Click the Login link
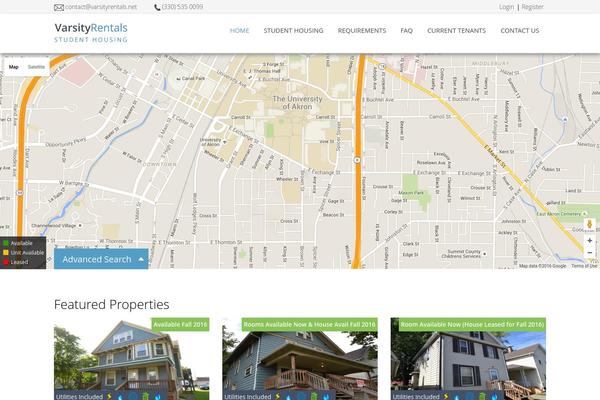 click(506, 7)
